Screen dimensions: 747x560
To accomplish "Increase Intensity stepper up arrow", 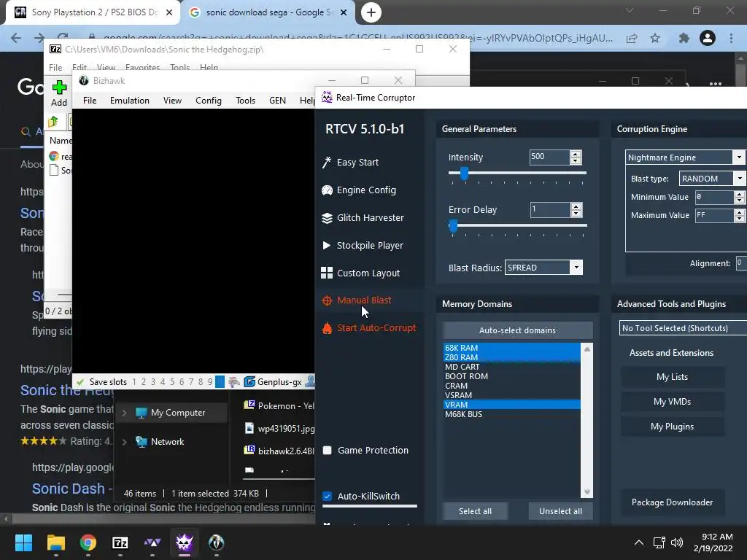I will 576,155.
